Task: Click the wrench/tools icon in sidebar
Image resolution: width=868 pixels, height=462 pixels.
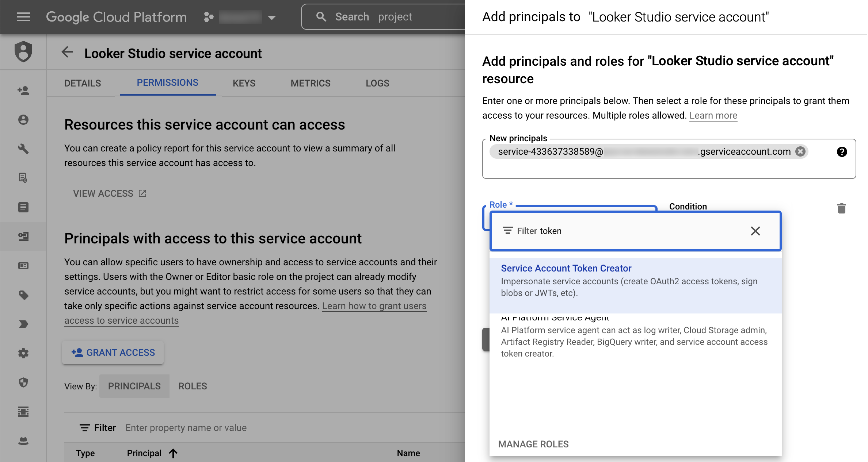Action: pyautogui.click(x=23, y=149)
